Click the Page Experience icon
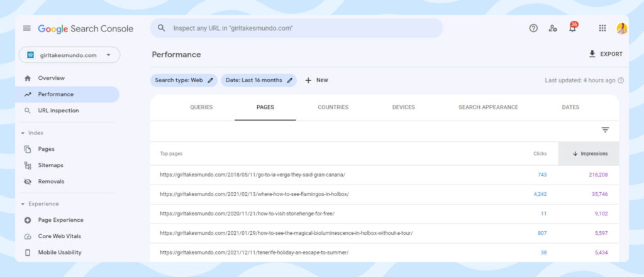This screenshot has width=644, height=277. [x=28, y=220]
